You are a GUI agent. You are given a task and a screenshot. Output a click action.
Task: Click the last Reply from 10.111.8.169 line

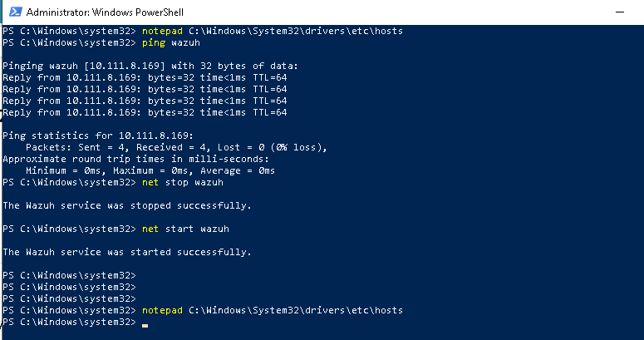(145, 112)
